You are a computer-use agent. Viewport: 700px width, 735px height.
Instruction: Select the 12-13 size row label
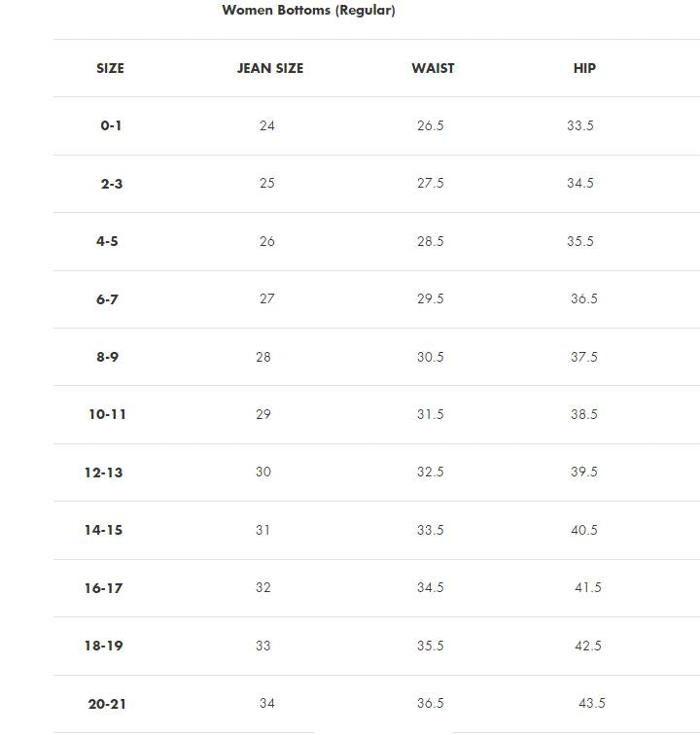click(x=104, y=472)
